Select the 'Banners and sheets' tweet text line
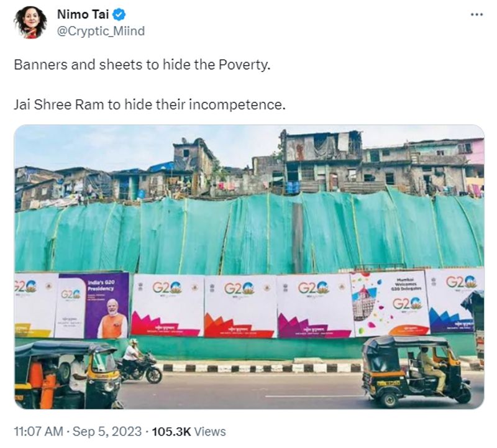Viewport: 497px width, 448px height. click(142, 65)
